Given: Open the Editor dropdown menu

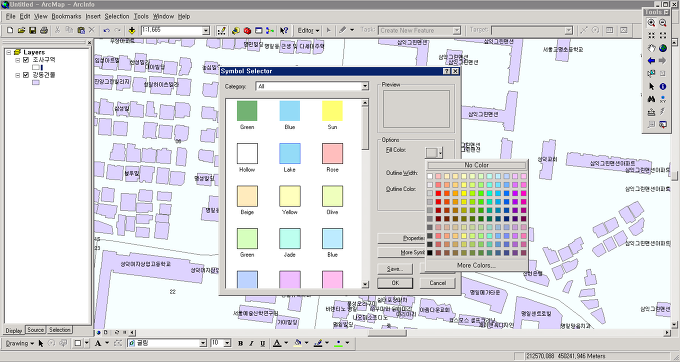Looking at the screenshot, I should click(308, 30).
